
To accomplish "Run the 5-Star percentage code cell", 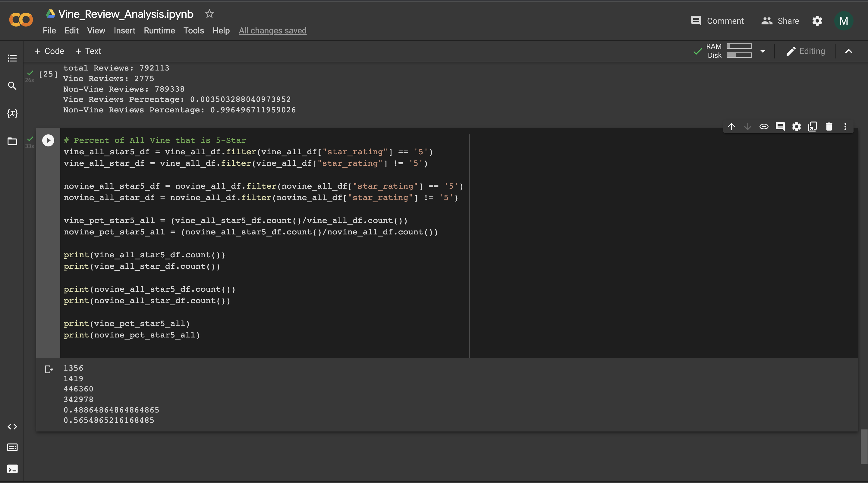I will coord(48,140).
